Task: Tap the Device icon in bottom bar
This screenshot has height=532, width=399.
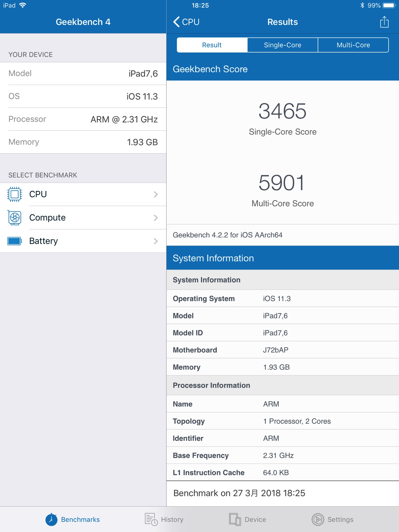Action: pyautogui.click(x=235, y=519)
